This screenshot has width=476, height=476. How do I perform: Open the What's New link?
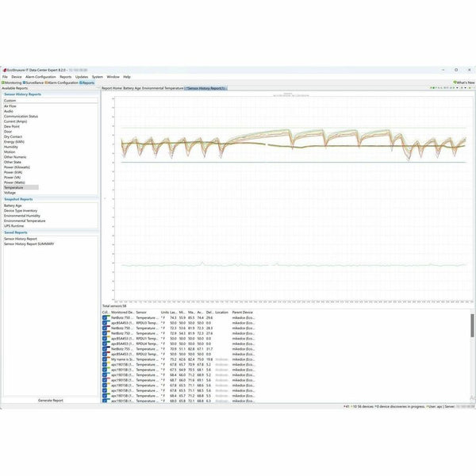click(x=464, y=83)
